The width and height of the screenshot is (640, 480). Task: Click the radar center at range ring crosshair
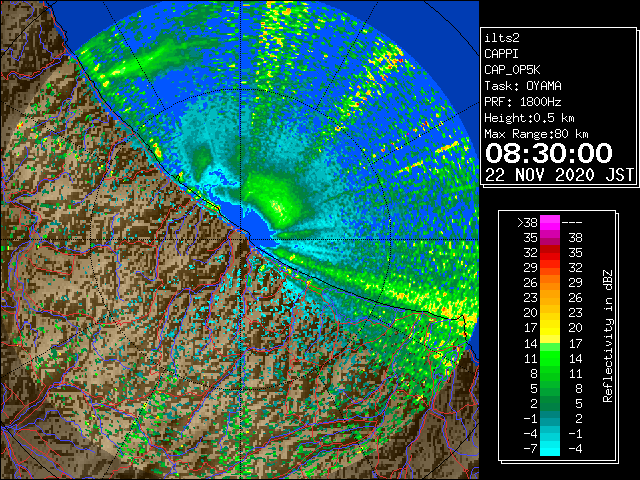pos(241,239)
